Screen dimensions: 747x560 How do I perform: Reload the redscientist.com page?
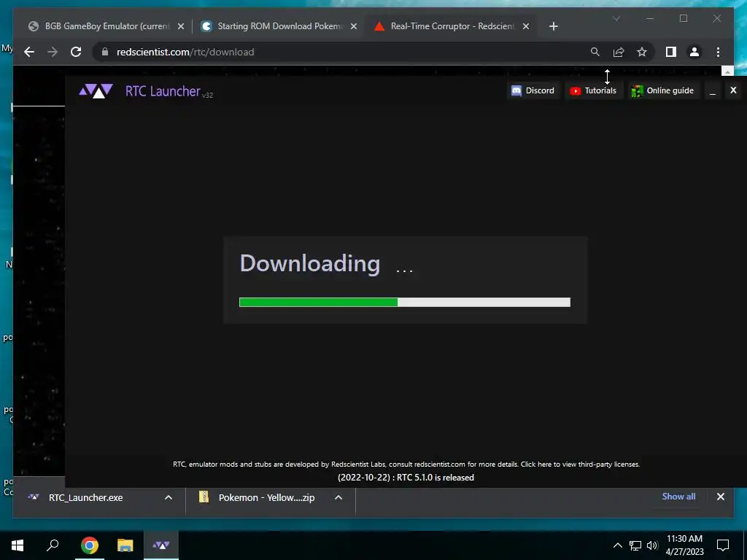[x=76, y=52]
